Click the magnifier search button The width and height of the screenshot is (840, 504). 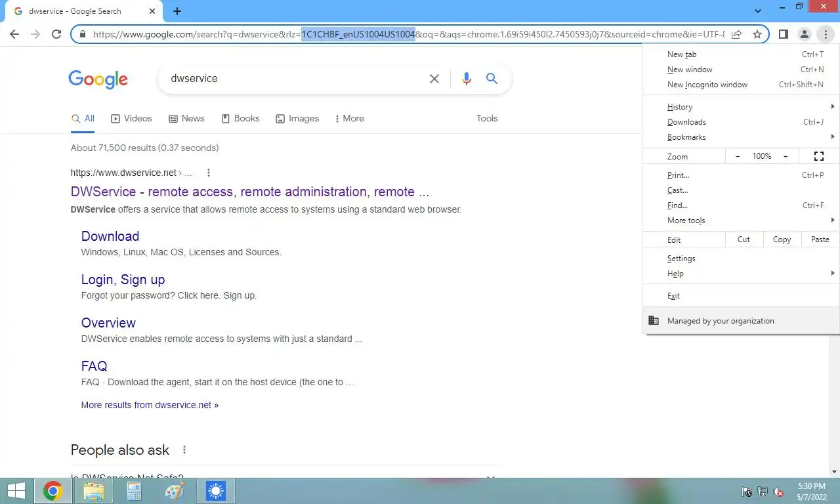492,79
